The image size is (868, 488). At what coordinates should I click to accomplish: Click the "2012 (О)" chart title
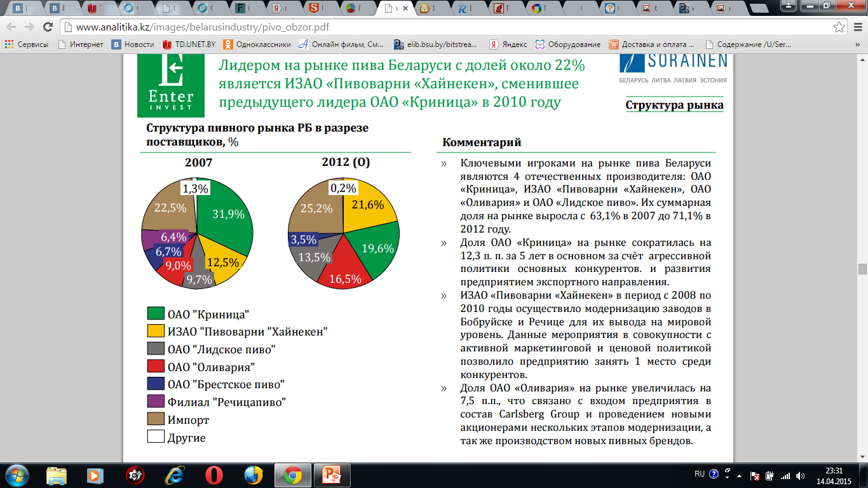pos(346,162)
